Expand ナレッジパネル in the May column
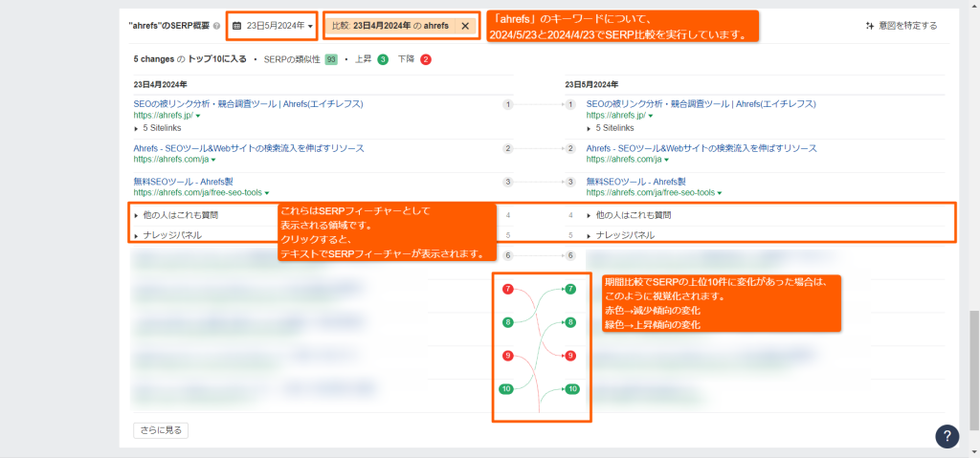This screenshot has height=458, width=980. (x=621, y=235)
